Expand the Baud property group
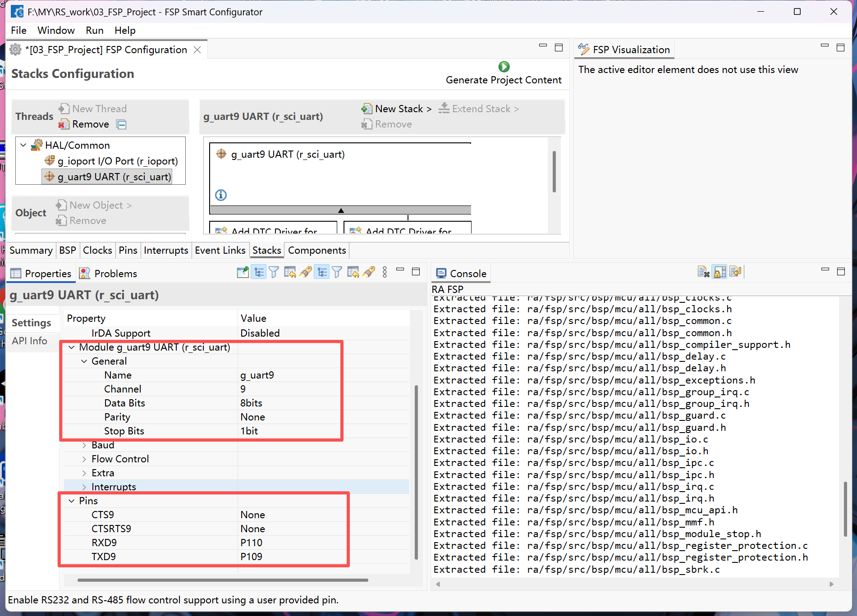This screenshot has width=857, height=616. [x=84, y=445]
